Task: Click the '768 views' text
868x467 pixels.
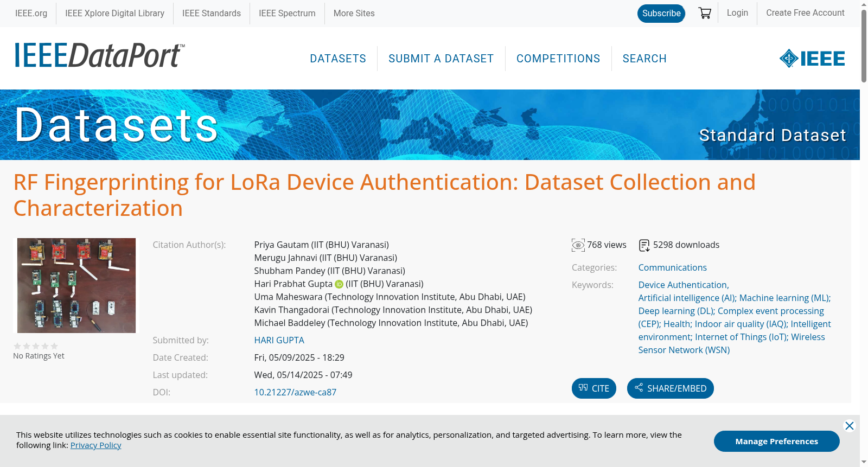Action: 607,245
